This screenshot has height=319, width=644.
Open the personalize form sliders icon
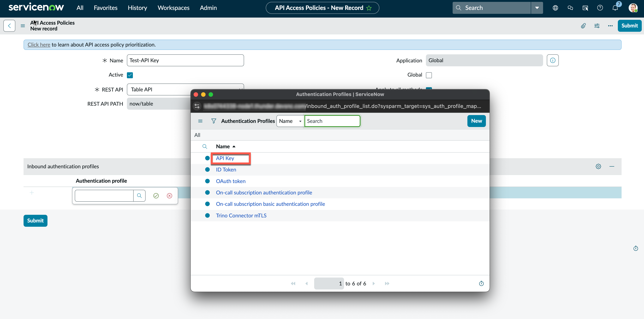tap(597, 26)
